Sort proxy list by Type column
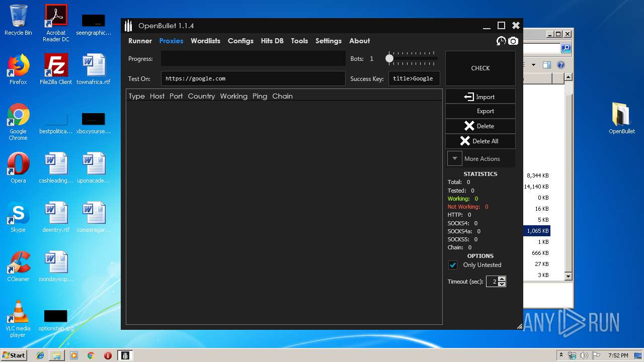This screenshot has width=644, height=362. click(136, 96)
